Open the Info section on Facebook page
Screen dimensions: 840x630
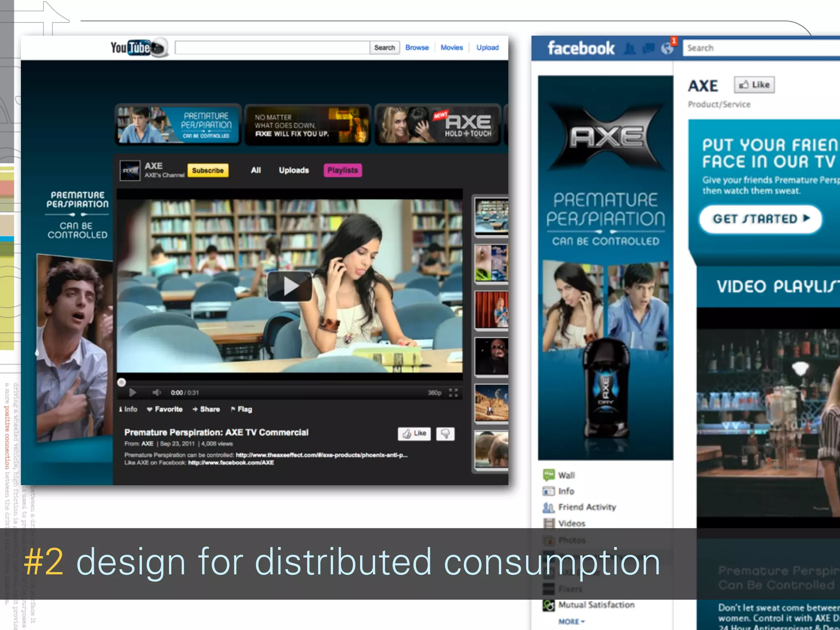[559, 491]
